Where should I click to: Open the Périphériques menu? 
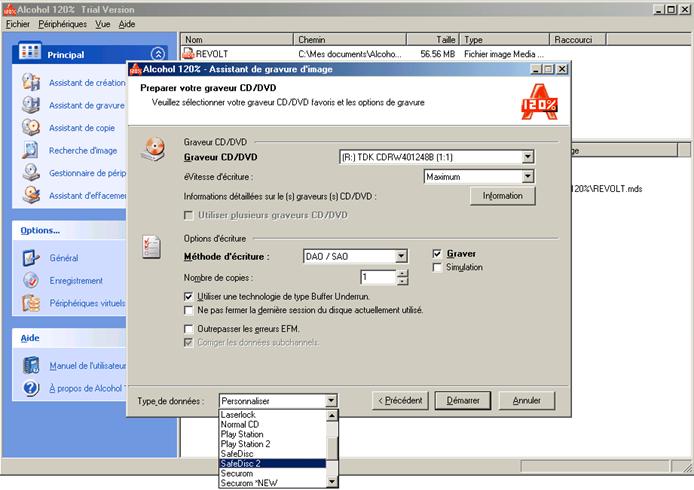pyautogui.click(x=62, y=24)
